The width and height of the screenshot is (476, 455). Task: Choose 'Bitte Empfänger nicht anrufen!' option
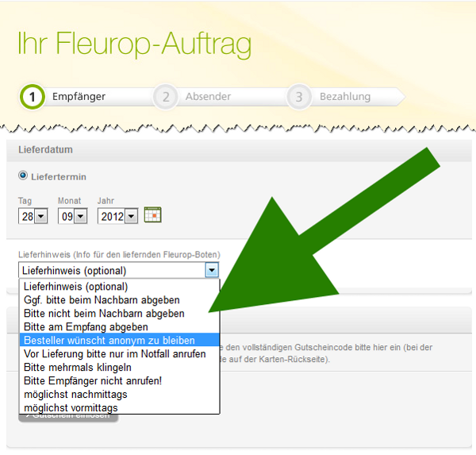(119, 380)
